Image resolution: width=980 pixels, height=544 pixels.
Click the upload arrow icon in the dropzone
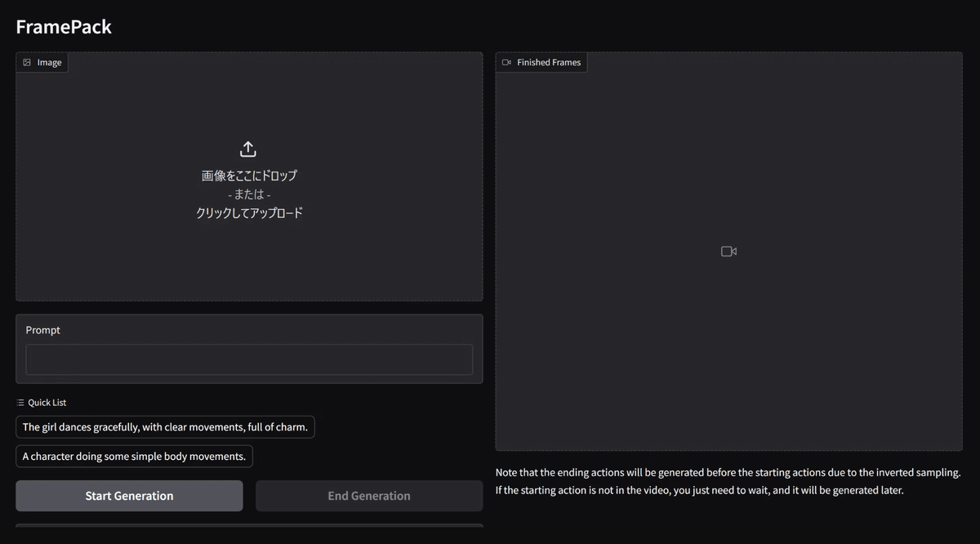coord(247,149)
